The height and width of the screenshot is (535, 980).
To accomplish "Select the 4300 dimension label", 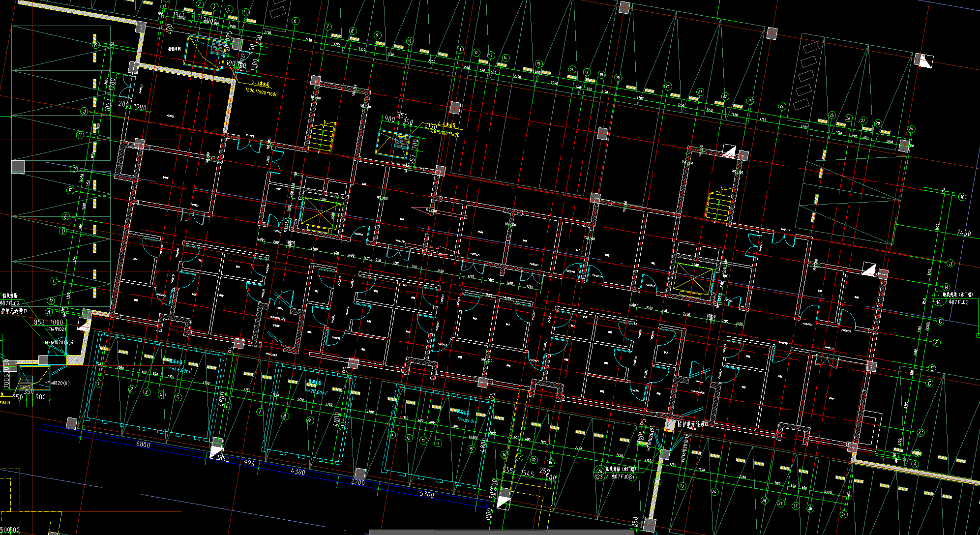I will click(298, 472).
